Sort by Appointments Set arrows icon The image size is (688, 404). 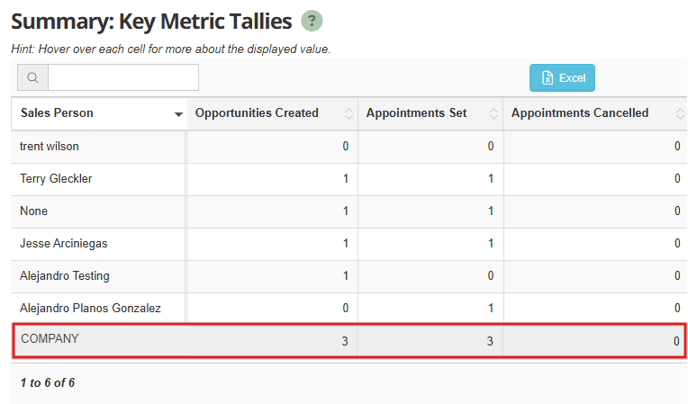coord(494,114)
